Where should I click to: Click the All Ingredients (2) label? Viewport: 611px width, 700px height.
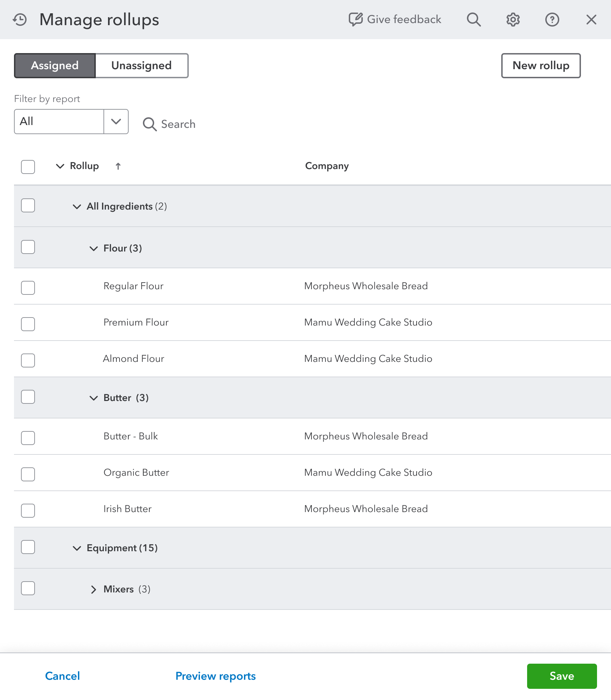127,206
